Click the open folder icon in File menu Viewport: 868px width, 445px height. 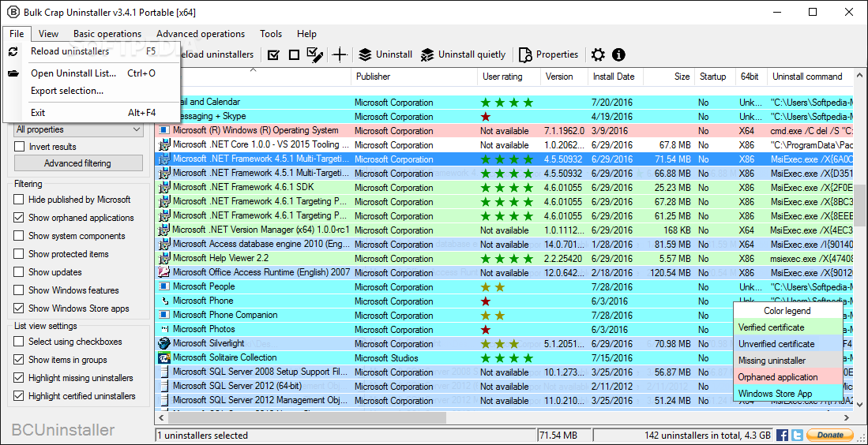[13, 73]
